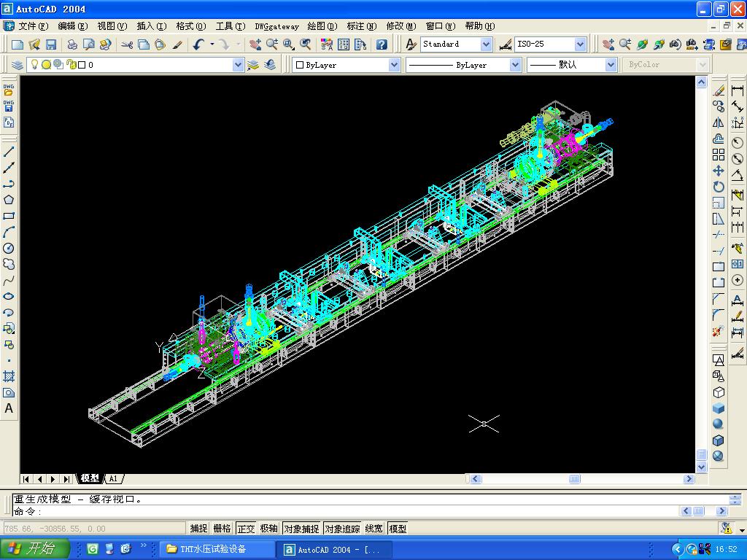Jump to the first layout tab

coord(26,478)
